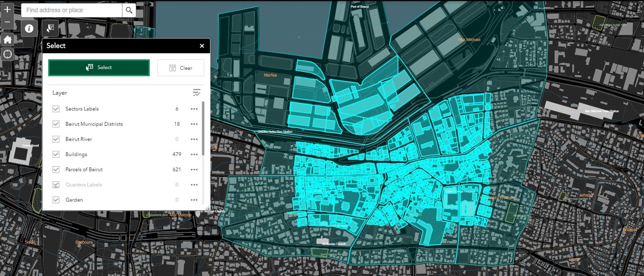
Task: Clear the current selection
Action: pyautogui.click(x=181, y=68)
